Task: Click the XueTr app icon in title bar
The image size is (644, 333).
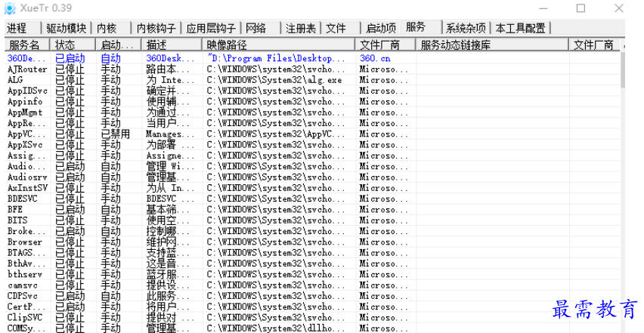Action: pos(10,8)
